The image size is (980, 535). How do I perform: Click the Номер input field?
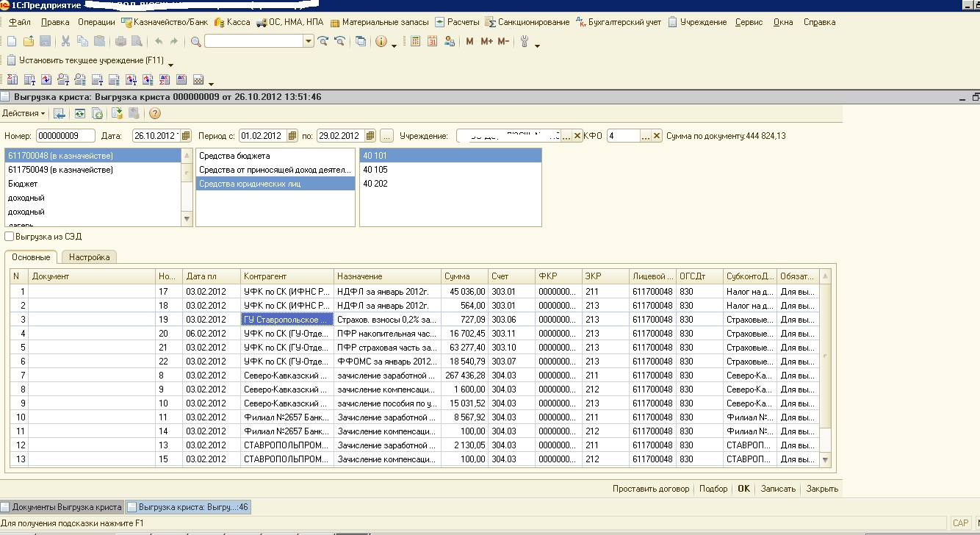click(65, 135)
